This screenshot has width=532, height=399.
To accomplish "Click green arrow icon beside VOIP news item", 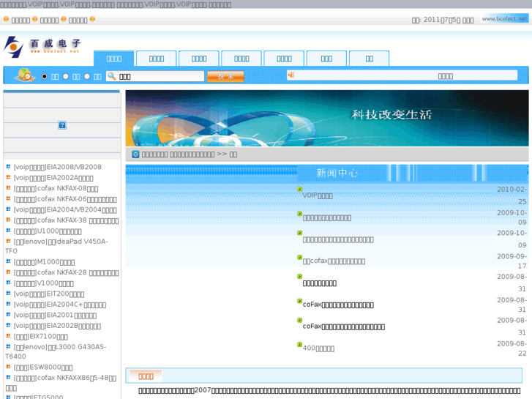I will coord(299,189).
